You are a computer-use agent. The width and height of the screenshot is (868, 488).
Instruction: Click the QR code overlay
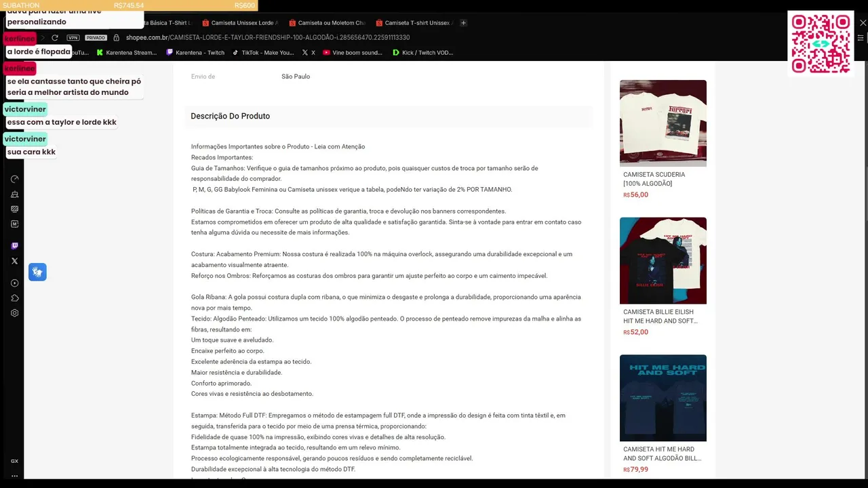(x=821, y=43)
